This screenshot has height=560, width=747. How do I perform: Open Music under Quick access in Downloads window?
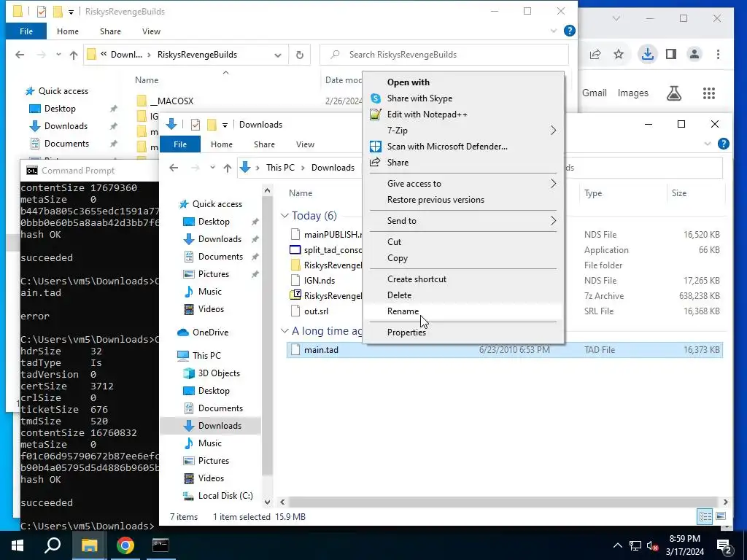coord(209,292)
